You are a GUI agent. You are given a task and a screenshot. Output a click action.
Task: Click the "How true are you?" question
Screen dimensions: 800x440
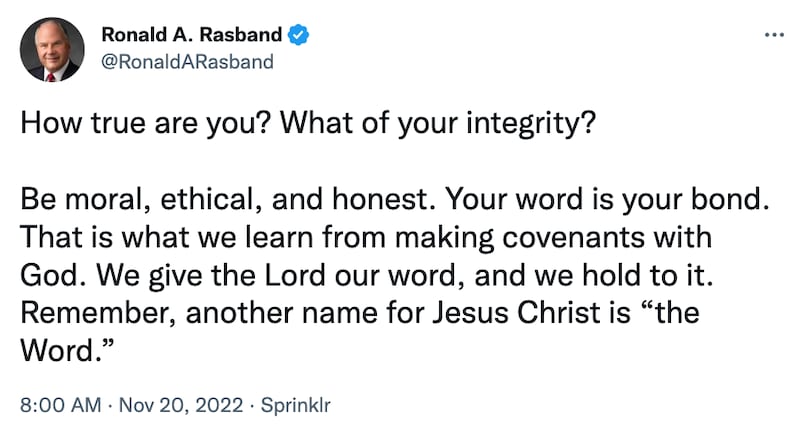138,129
